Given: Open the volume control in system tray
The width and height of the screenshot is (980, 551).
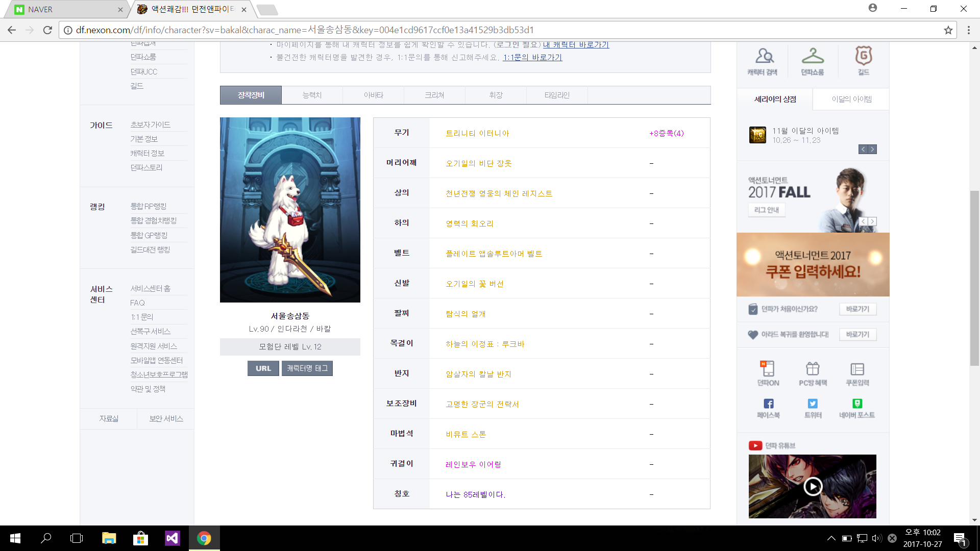Looking at the screenshot, I should 877,538.
